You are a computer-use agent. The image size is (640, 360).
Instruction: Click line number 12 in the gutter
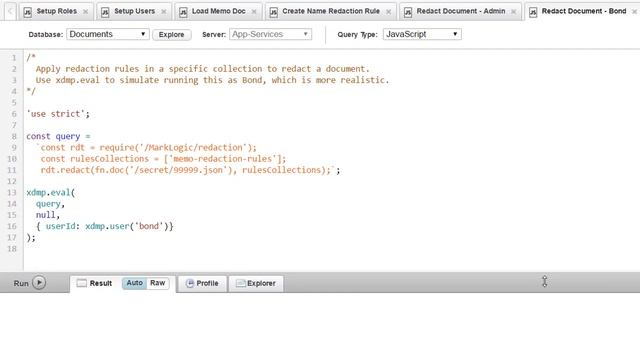point(12,181)
